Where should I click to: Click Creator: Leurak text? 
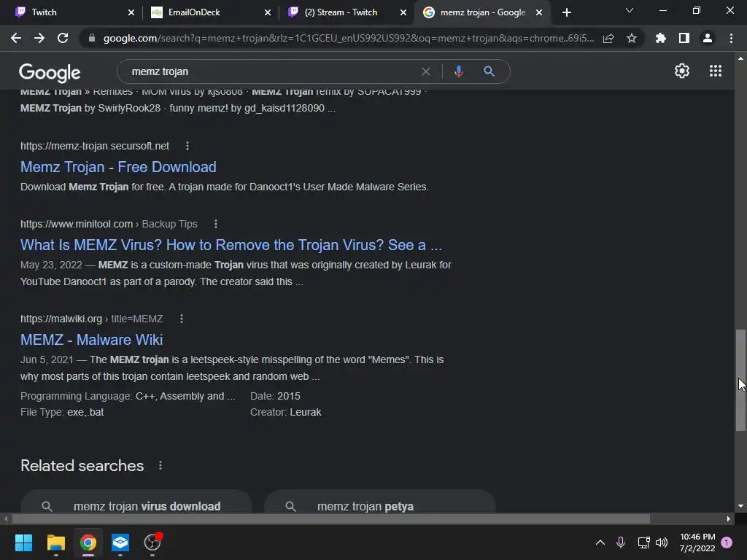[x=286, y=412]
